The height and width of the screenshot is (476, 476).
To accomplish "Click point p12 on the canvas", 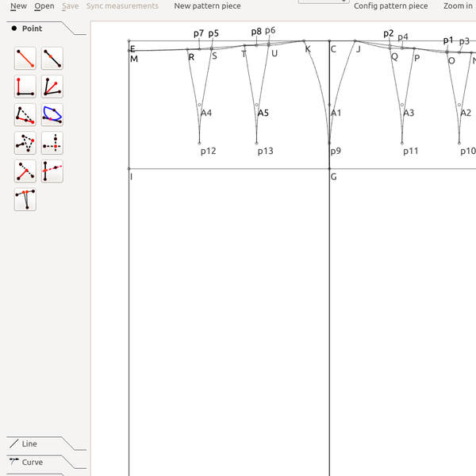I will (200, 143).
